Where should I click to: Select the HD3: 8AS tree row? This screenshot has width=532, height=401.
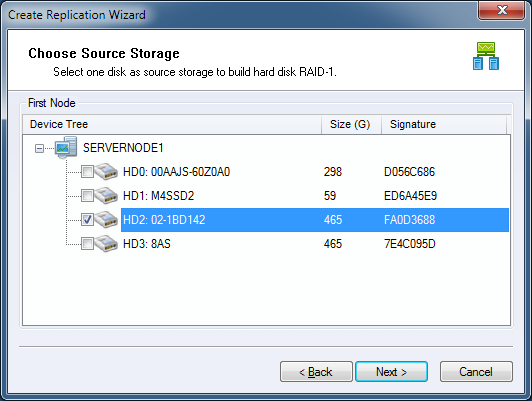click(315, 244)
